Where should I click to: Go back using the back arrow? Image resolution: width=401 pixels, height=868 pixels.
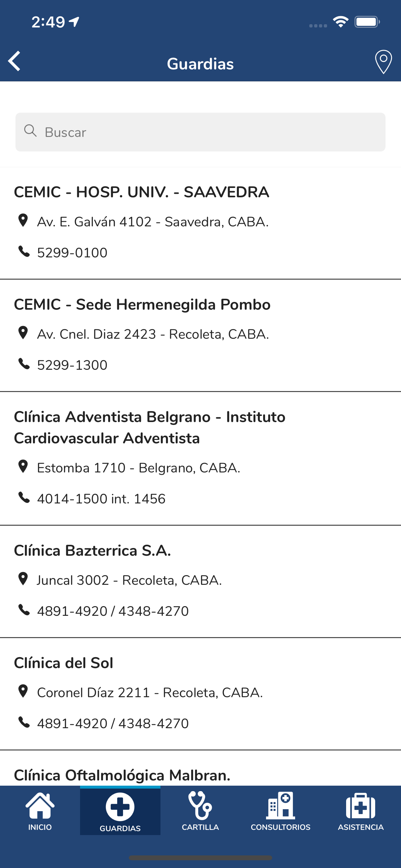pyautogui.click(x=15, y=61)
